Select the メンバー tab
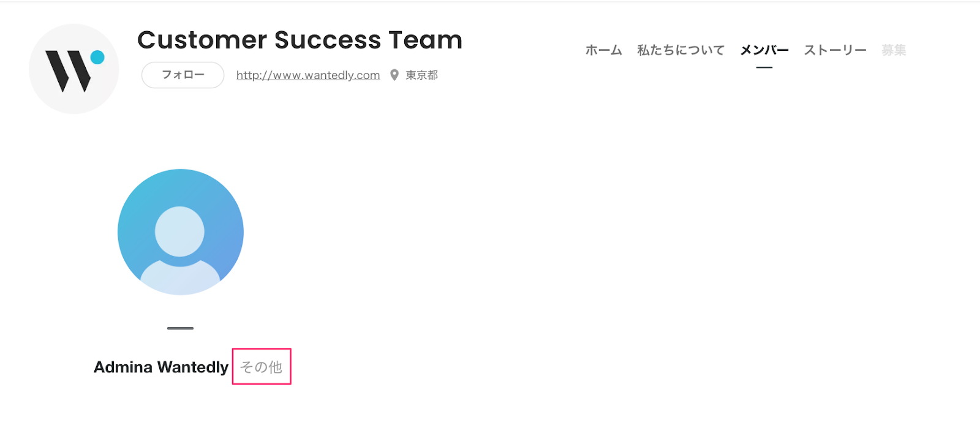 tap(764, 50)
